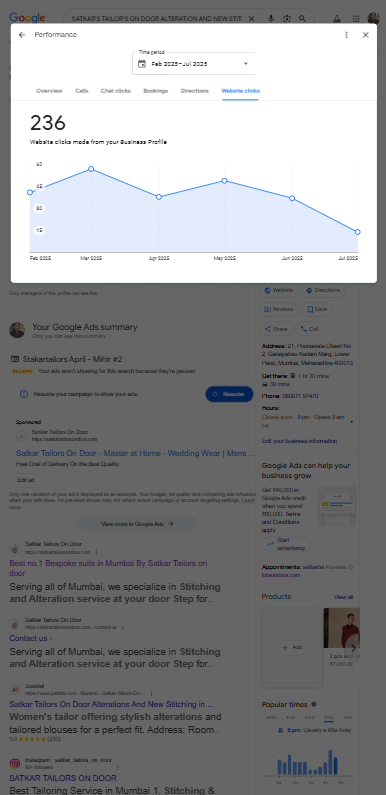The width and height of the screenshot is (386, 795).
Task: Click next arrow in Products carousel
Action: [x=353, y=647]
